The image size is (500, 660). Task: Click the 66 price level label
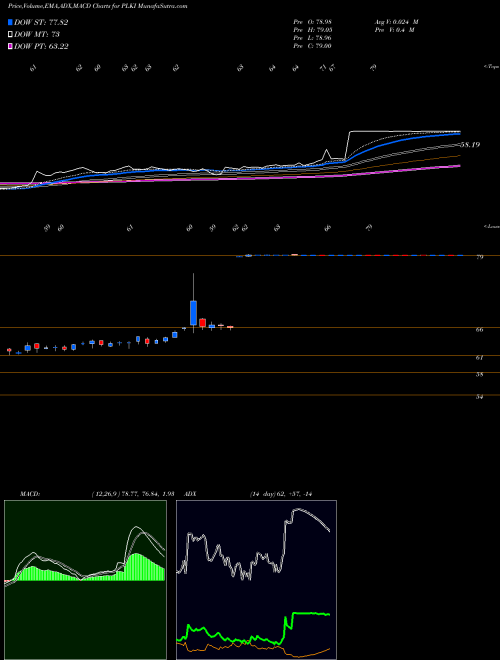point(479,330)
